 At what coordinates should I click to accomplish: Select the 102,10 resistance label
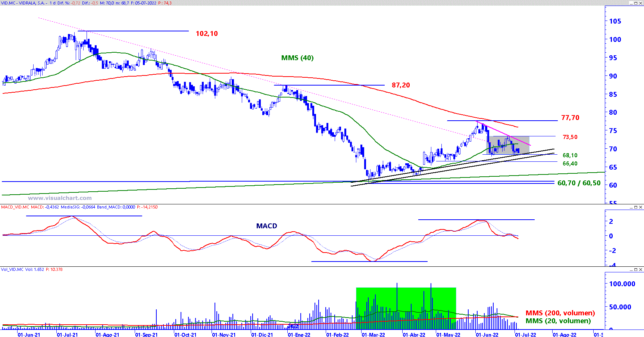pos(207,34)
